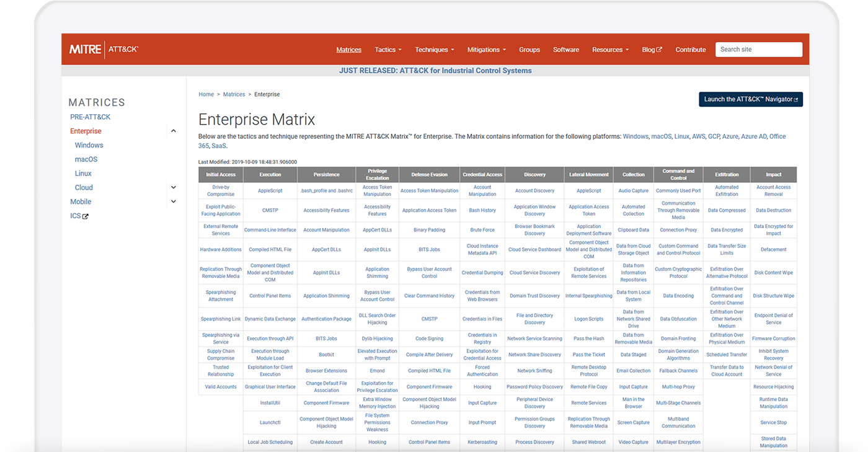Open the Connection Proxy technique under Command and Control
The image size is (868, 452).
[x=678, y=230]
